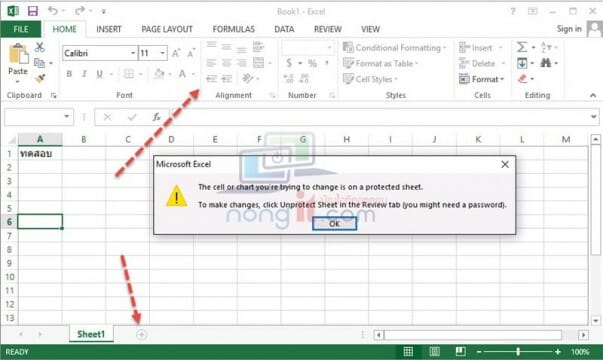Click the AutoSum sigma icon
Screen dimensions: 603x360
click(x=521, y=47)
